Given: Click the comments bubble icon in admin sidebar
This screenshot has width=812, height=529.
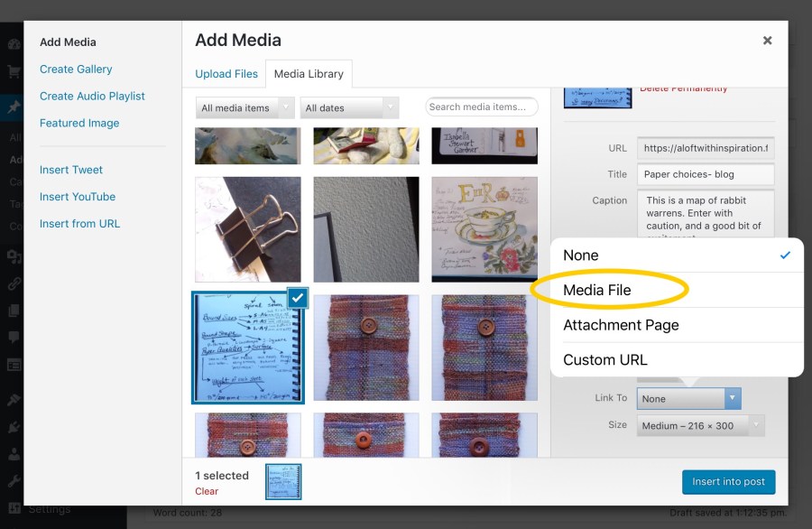Looking at the screenshot, I should pyautogui.click(x=13, y=337).
